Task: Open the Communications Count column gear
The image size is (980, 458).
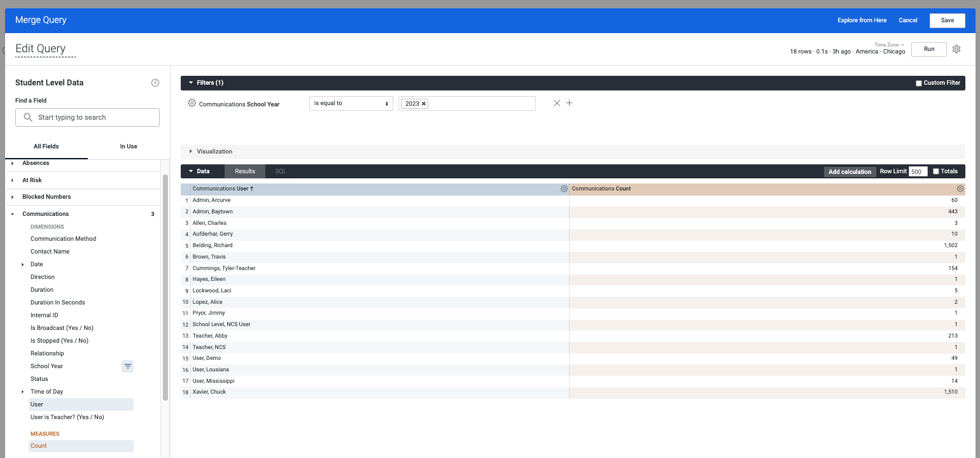Action: pyautogui.click(x=960, y=189)
